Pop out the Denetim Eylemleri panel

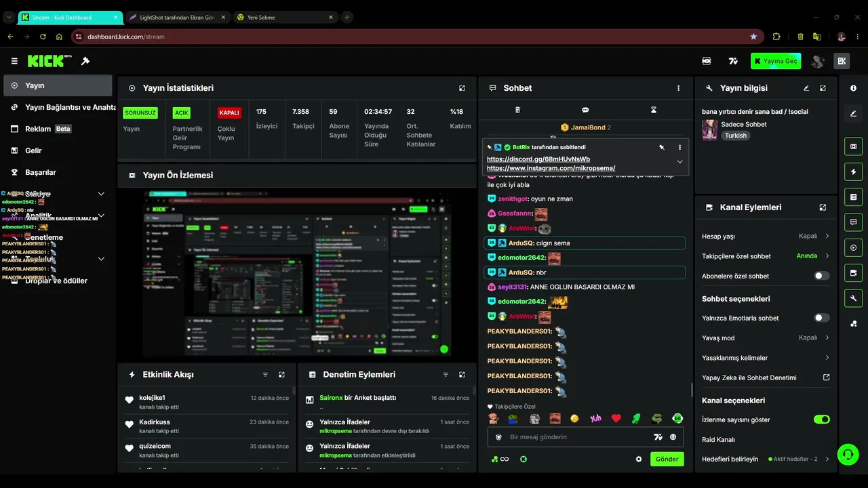tap(462, 374)
